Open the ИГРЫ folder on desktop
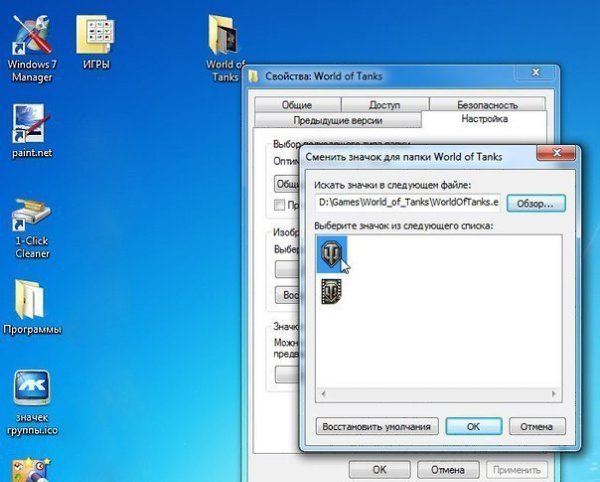 [x=96, y=42]
